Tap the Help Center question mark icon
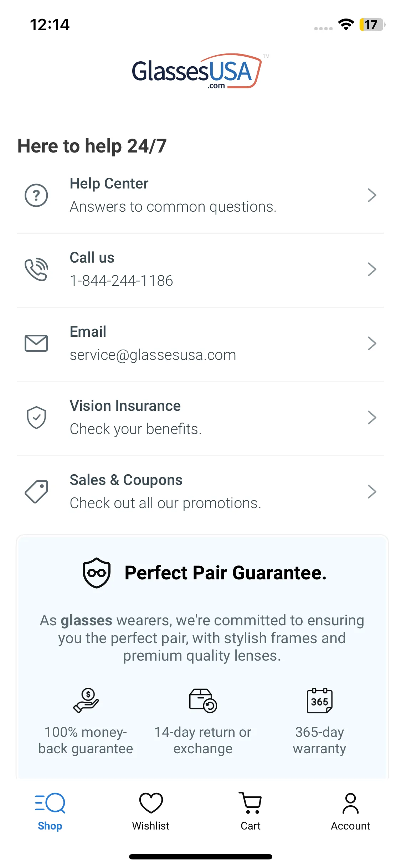This screenshot has width=401, height=868. coord(36,195)
